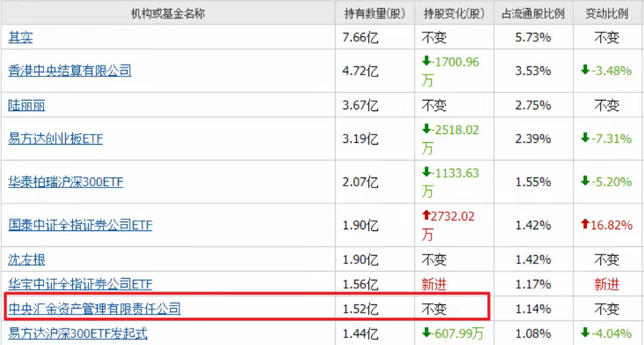Open 香港中央结算有限公司 link

pyautogui.click(x=70, y=71)
